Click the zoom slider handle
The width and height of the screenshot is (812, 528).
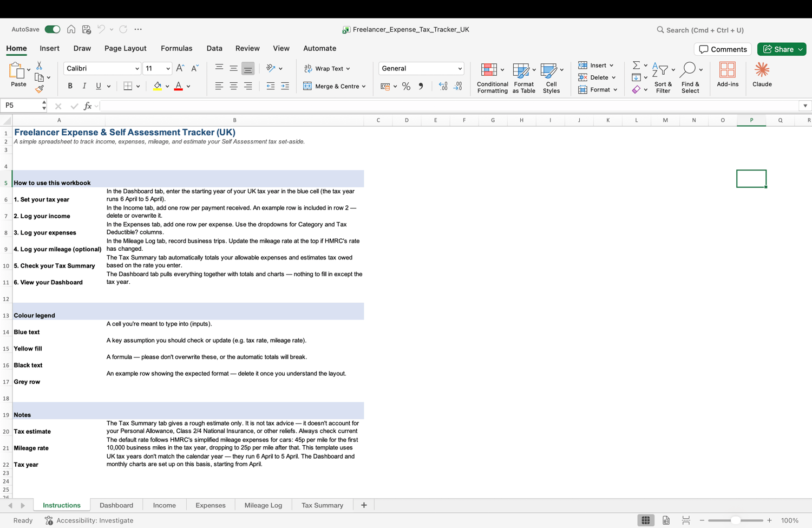[736, 520]
